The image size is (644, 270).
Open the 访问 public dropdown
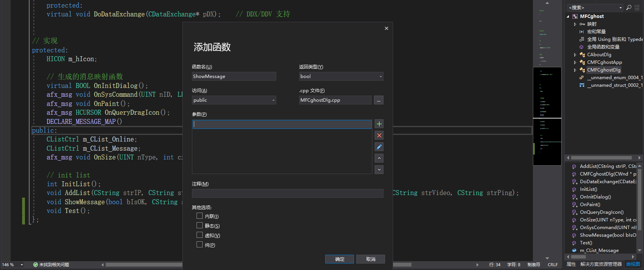pyautogui.click(x=273, y=100)
